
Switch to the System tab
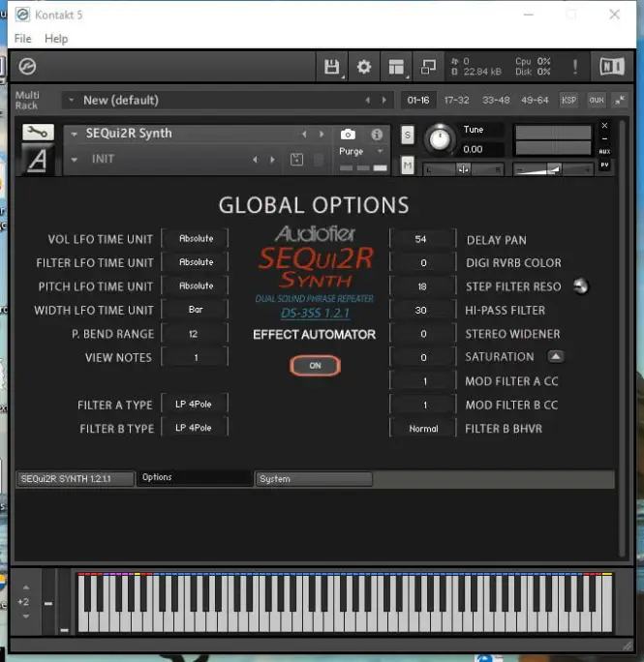(x=314, y=479)
